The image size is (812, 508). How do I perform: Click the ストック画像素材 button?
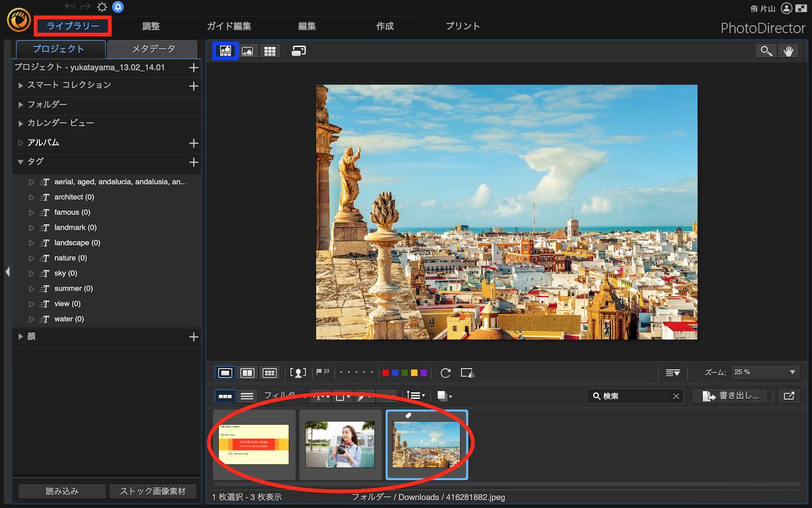[x=153, y=491]
